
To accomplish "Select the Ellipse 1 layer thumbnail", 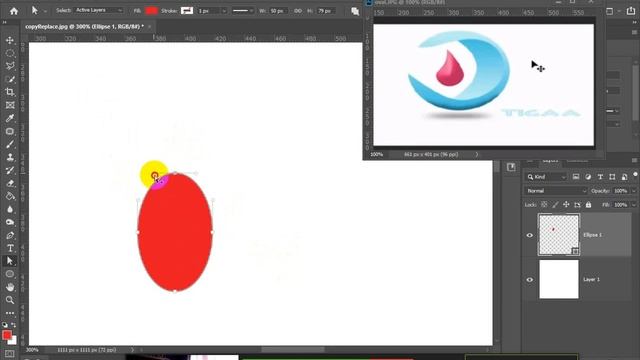I will point(559,235).
